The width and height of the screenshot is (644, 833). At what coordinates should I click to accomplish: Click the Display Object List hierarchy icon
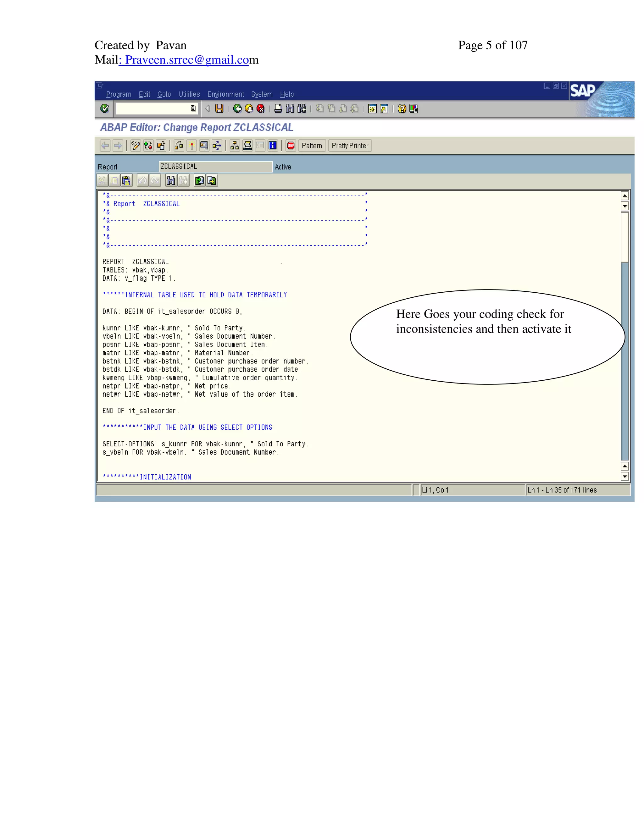click(x=235, y=146)
